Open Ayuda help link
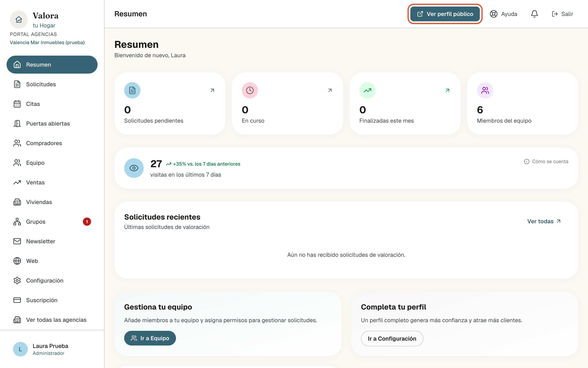Viewport: 588px width, 368px height. click(x=503, y=14)
